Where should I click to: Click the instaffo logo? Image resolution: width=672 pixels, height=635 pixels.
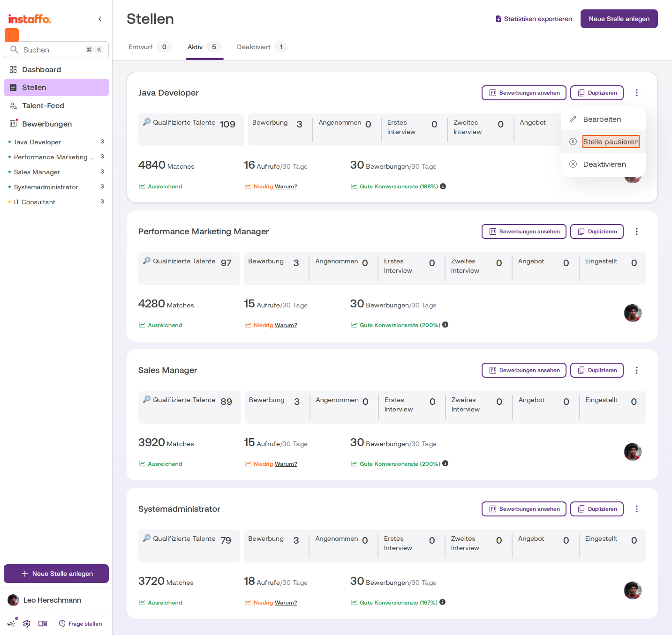(30, 19)
